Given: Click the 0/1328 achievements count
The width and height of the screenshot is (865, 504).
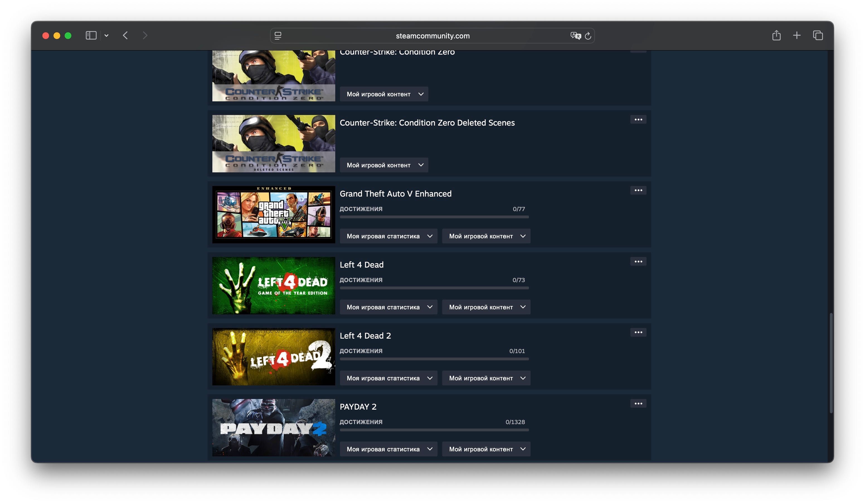Looking at the screenshot, I should pyautogui.click(x=515, y=422).
